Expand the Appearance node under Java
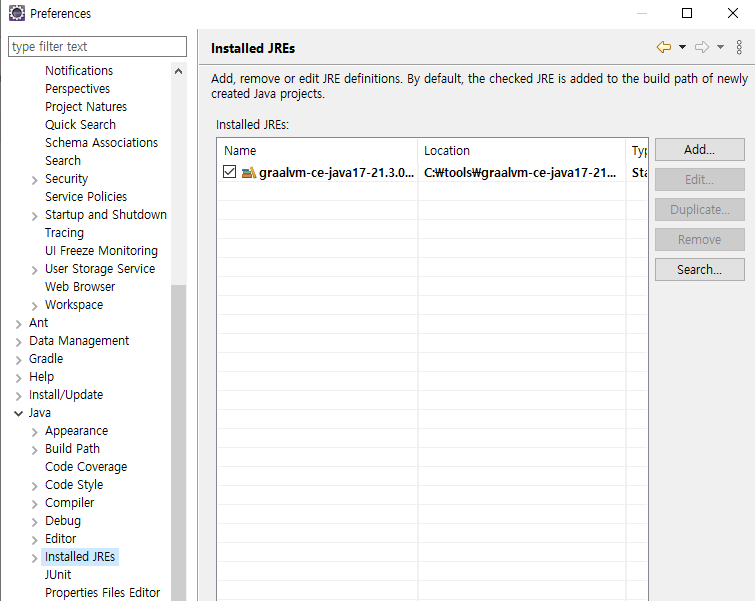This screenshot has height=601, width=755. pyautogui.click(x=35, y=432)
